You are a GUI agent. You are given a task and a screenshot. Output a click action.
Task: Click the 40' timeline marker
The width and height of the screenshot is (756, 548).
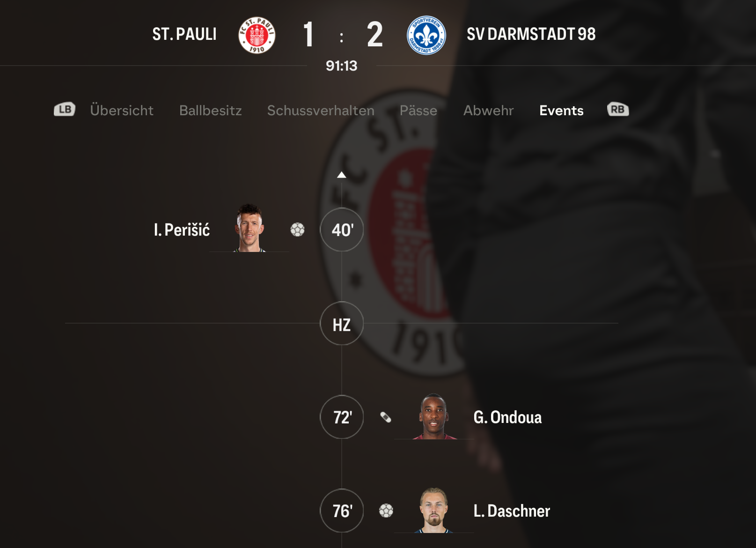click(x=342, y=230)
